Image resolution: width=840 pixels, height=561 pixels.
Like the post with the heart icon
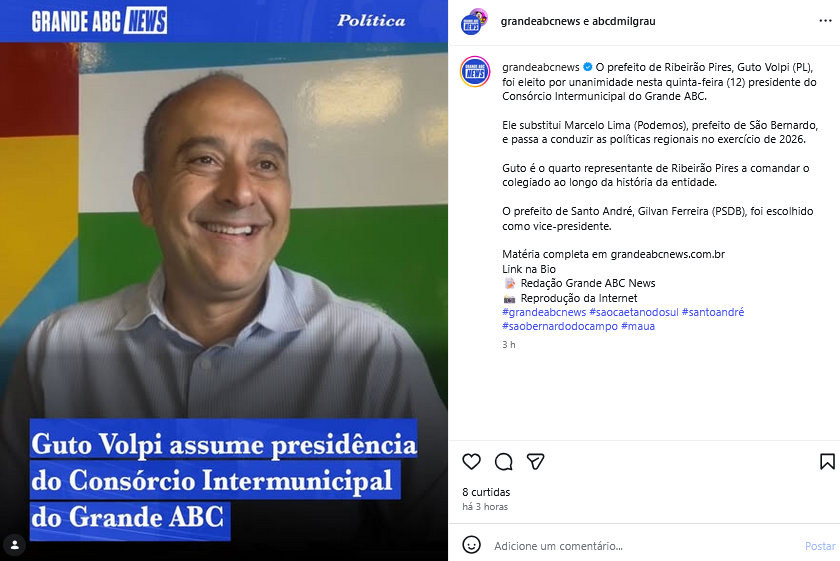click(471, 461)
